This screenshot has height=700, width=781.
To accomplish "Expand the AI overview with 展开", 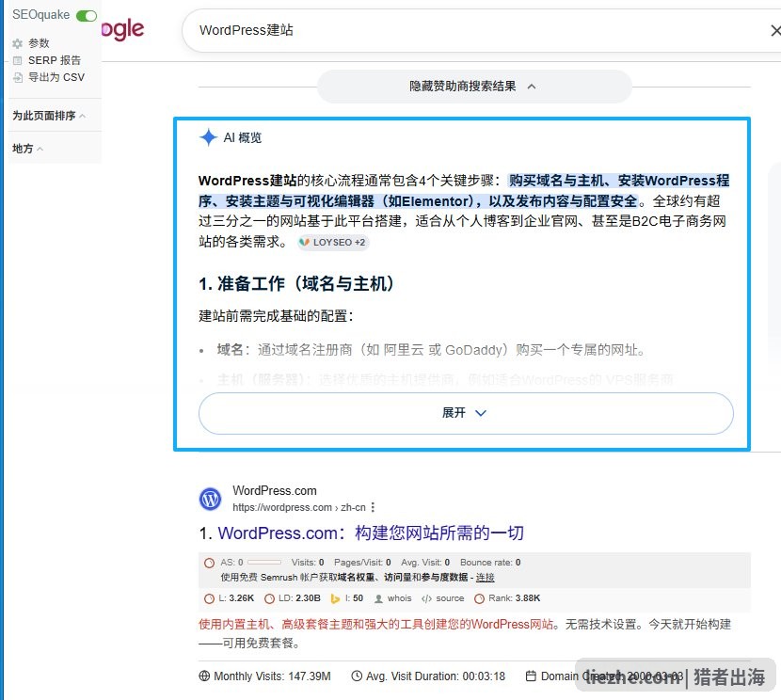I will [466, 413].
